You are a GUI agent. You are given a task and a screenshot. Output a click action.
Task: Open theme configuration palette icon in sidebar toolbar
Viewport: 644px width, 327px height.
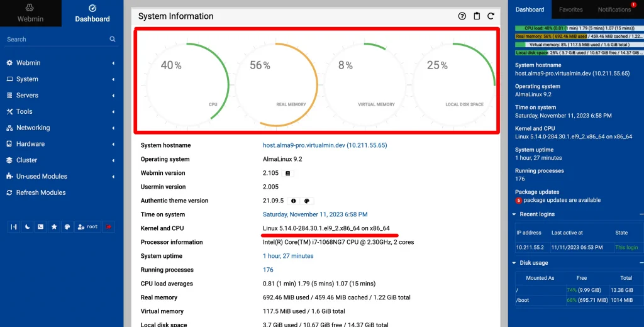[67, 227]
